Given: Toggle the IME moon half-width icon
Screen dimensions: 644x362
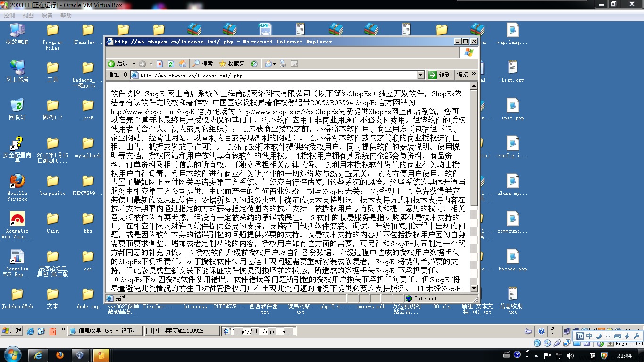Looking at the screenshot, I should (x=599, y=336).
